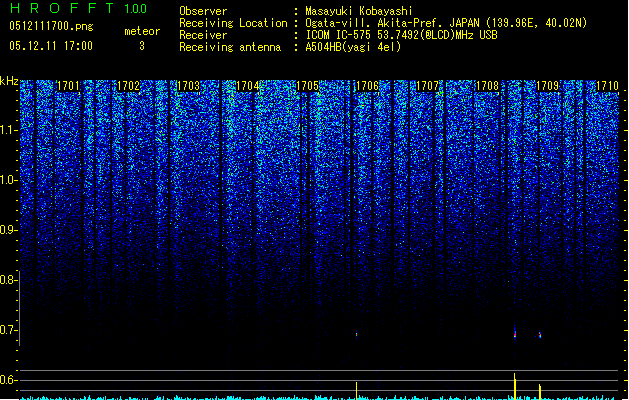Click the 1706 time marker
The width and height of the screenshot is (629, 400).
click(x=367, y=86)
